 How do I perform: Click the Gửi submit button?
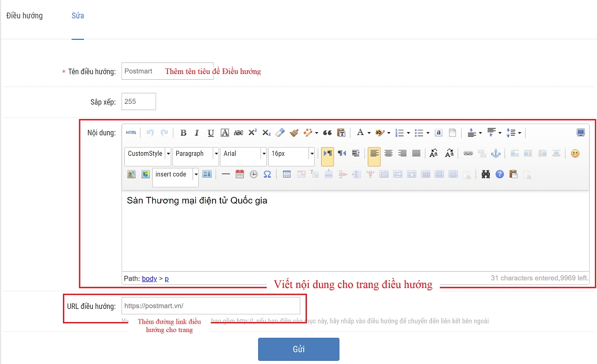pos(298,349)
